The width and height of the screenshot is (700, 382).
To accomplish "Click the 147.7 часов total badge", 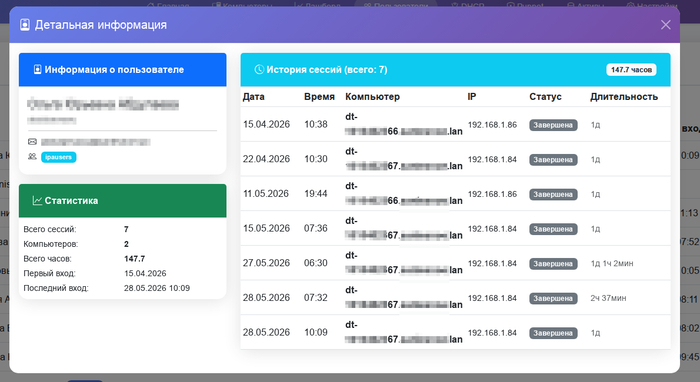I will (x=631, y=70).
